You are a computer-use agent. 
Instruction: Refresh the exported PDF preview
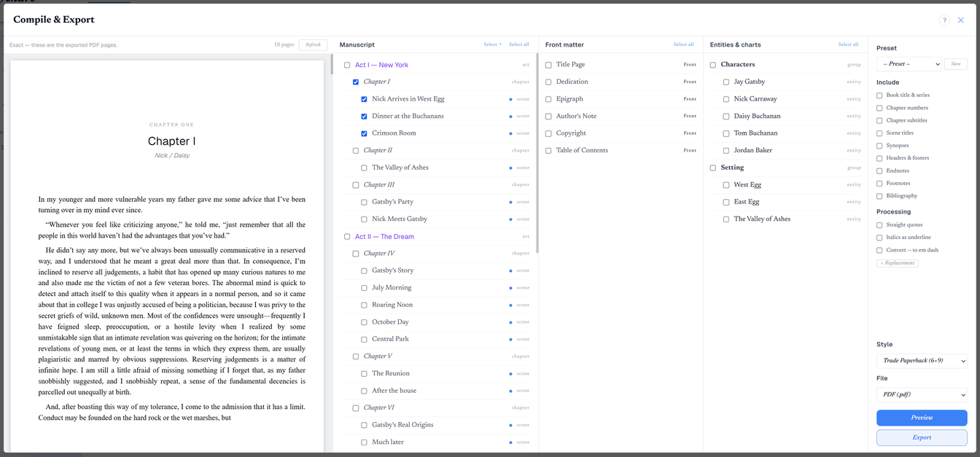[x=313, y=45]
